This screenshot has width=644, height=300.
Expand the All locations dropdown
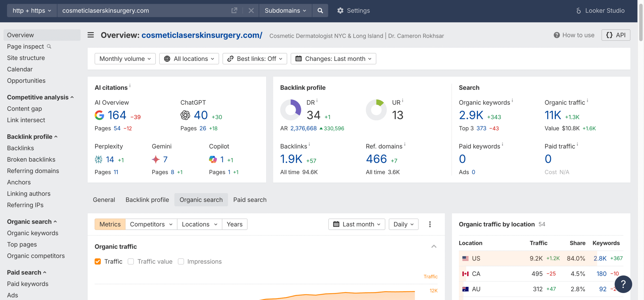[x=189, y=59]
